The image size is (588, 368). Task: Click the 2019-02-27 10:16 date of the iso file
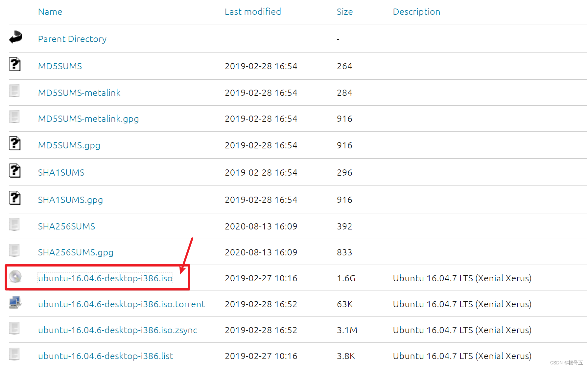coord(261,278)
